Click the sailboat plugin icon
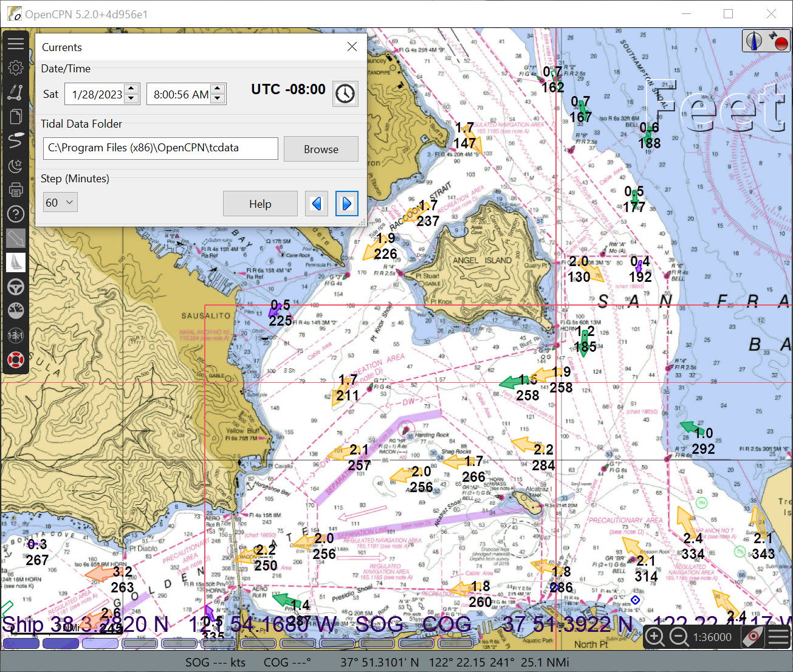 [16, 262]
